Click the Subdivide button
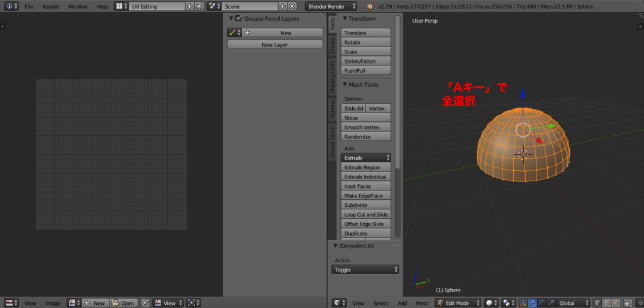The height and width of the screenshot is (308, 644). (365, 205)
